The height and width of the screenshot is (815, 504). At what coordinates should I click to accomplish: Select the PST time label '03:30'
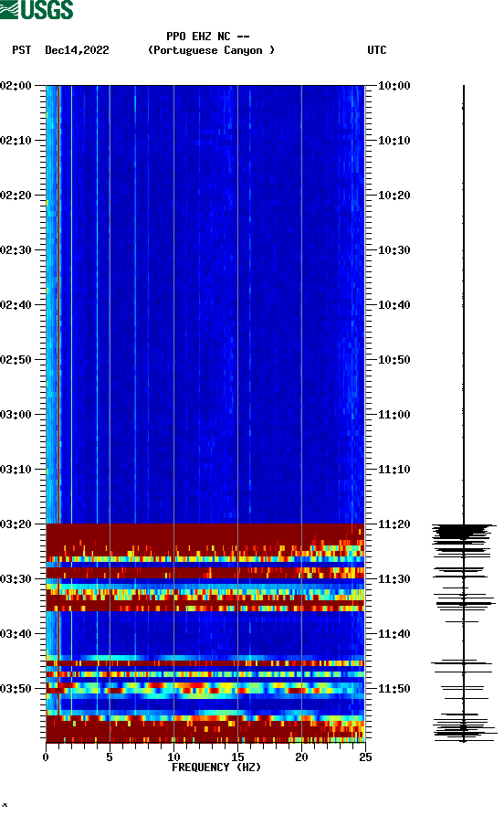click(16, 579)
